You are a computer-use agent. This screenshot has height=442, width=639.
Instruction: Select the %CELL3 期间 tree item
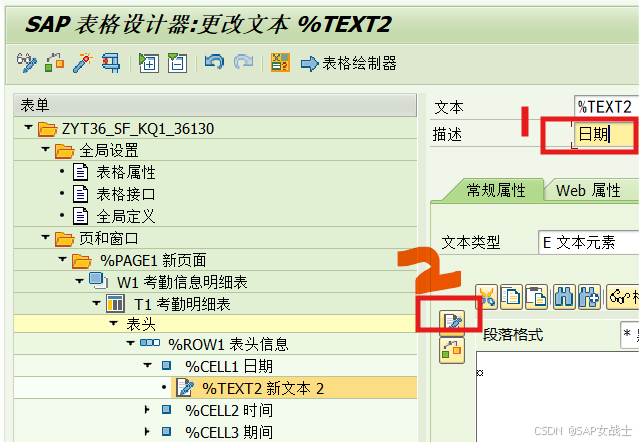coord(229,432)
